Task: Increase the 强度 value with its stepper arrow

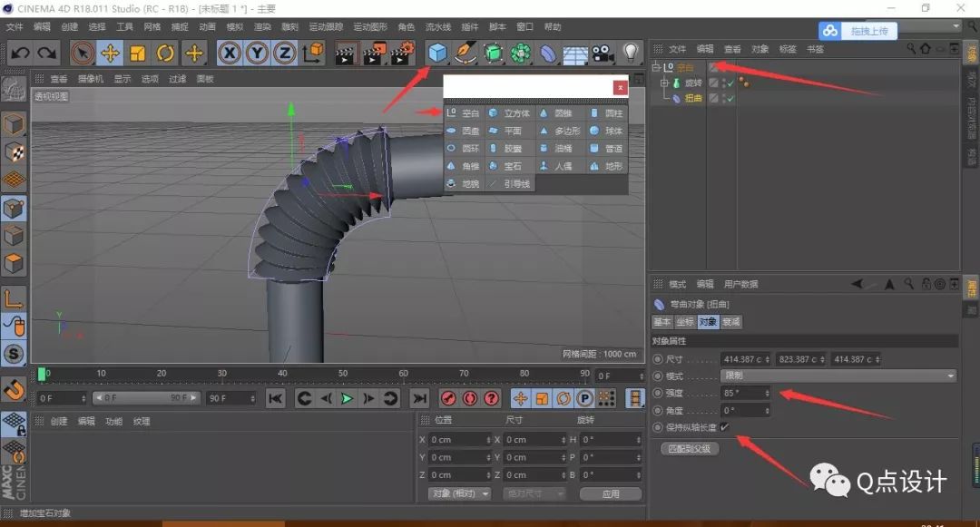Action: (768, 389)
